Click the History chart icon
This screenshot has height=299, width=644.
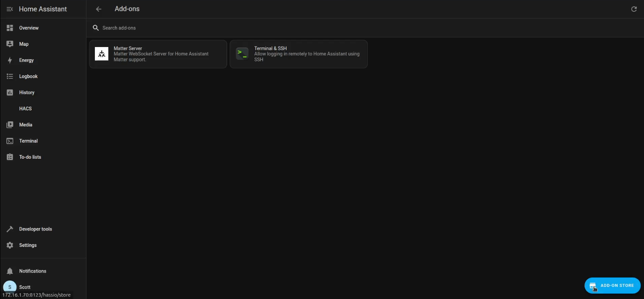(x=10, y=92)
